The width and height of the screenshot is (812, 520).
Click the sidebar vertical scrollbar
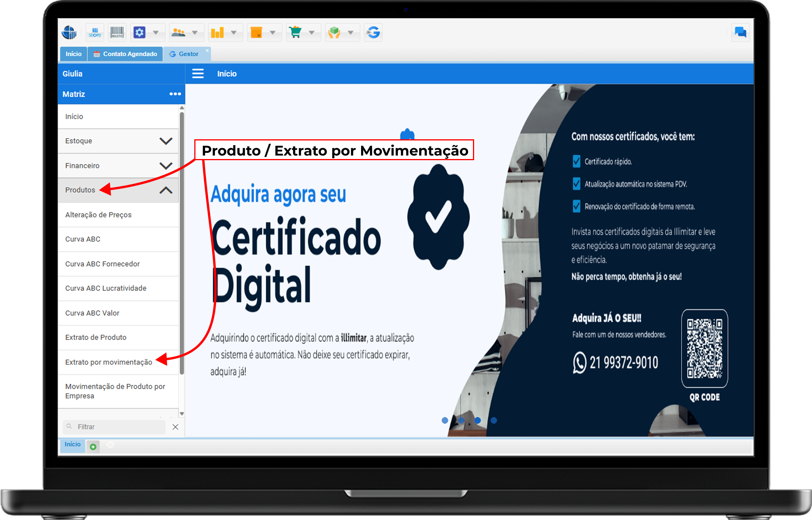pyautogui.click(x=182, y=244)
